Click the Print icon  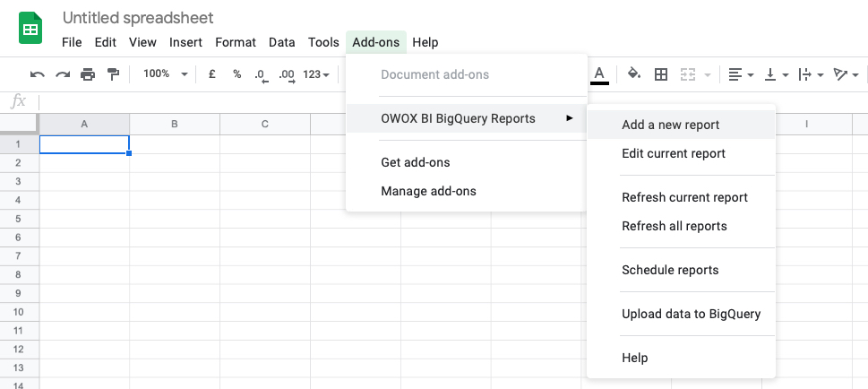point(88,74)
